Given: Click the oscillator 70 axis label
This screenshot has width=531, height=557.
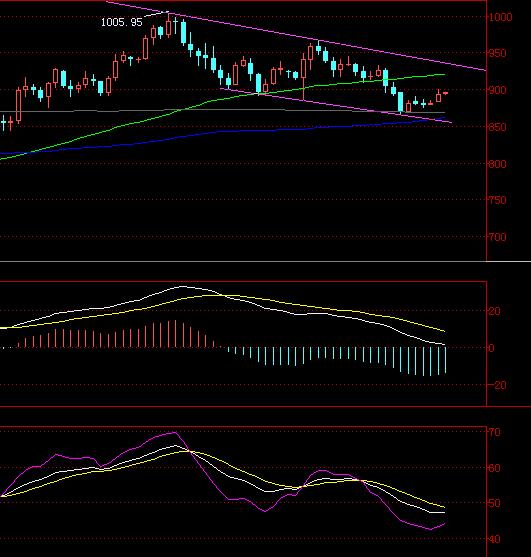Looking at the screenshot, I should [494, 432].
